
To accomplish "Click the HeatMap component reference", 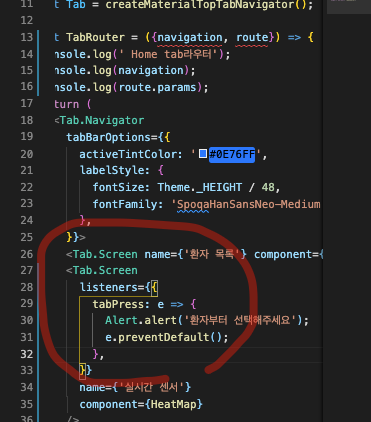I will (173, 404).
